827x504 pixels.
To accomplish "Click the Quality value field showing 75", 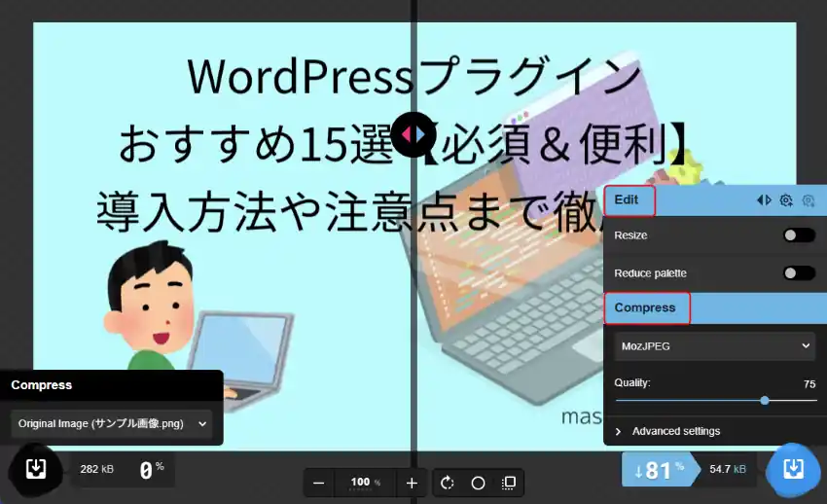I will [809, 383].
